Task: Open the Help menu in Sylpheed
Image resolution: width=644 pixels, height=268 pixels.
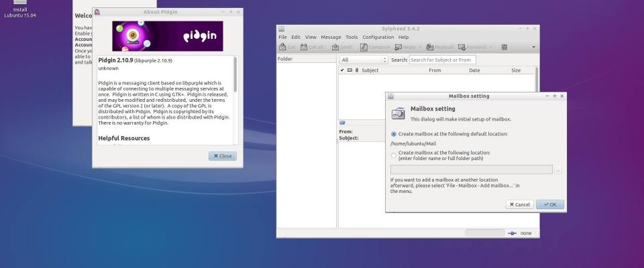Action: [x=403, y=37]
